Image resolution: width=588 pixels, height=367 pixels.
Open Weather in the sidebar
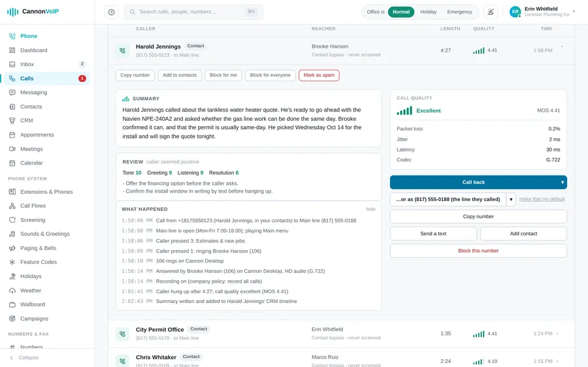tap(47, 291)
